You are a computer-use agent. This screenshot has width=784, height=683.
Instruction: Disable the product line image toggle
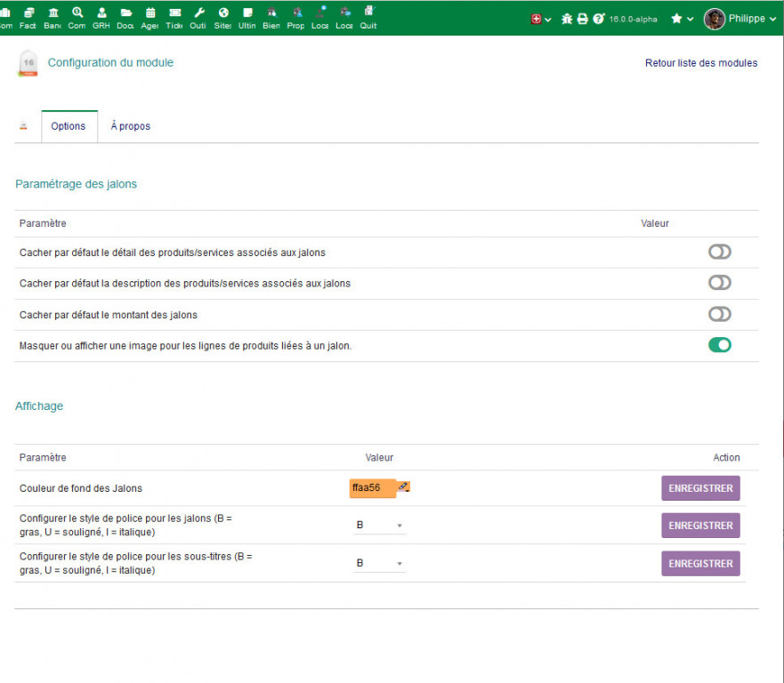coord(719,345)
